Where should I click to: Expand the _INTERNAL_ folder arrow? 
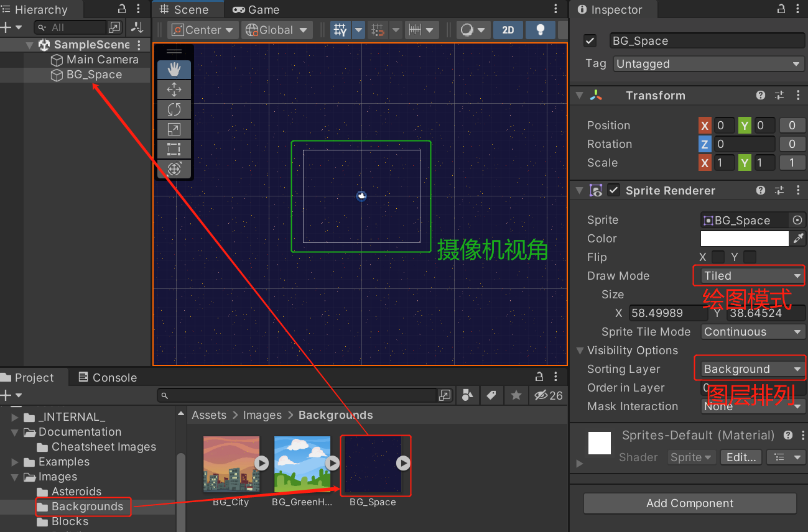point(15,417)
